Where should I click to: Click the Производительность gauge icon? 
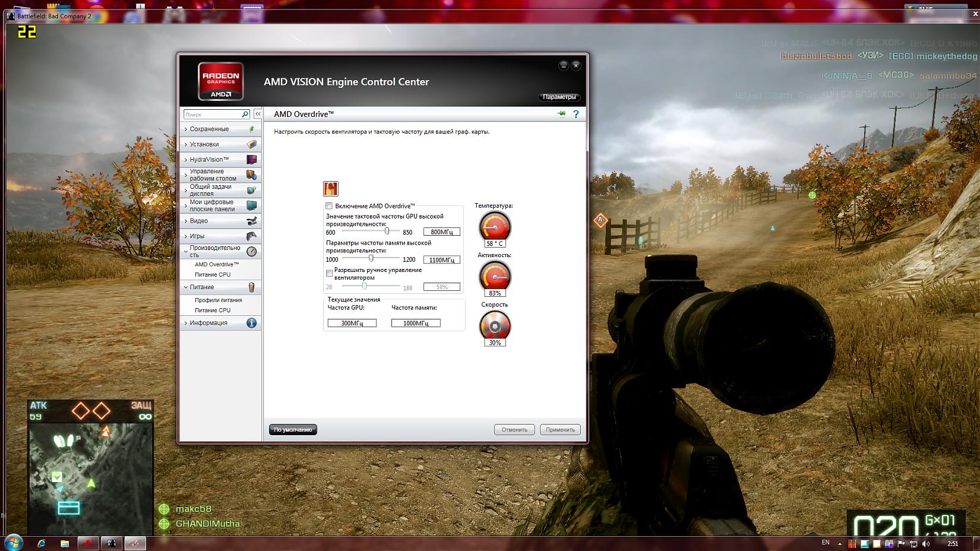pyautogui.click(x=252, y=252)
